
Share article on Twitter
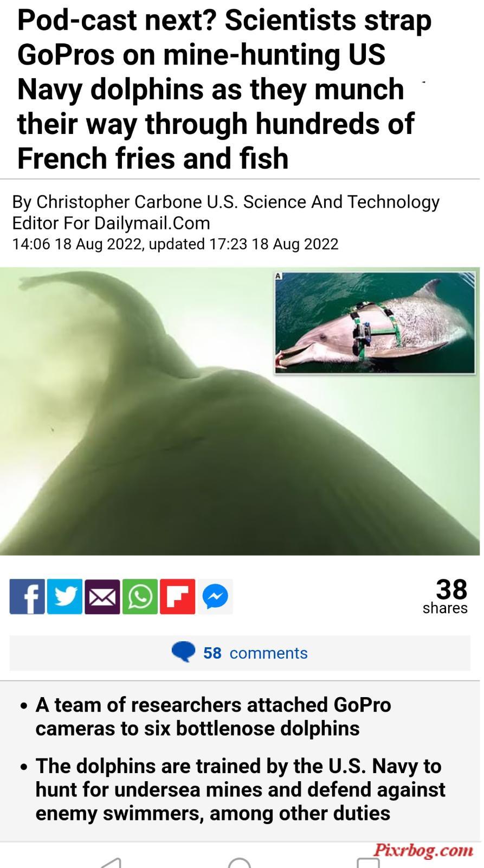click(x=64, y=597)
